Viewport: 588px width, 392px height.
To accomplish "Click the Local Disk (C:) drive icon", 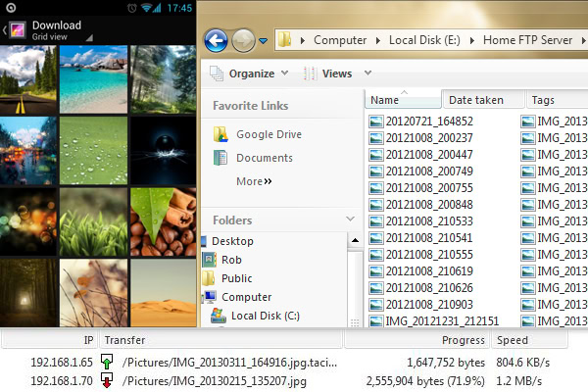I will click(x=218, y=316).
